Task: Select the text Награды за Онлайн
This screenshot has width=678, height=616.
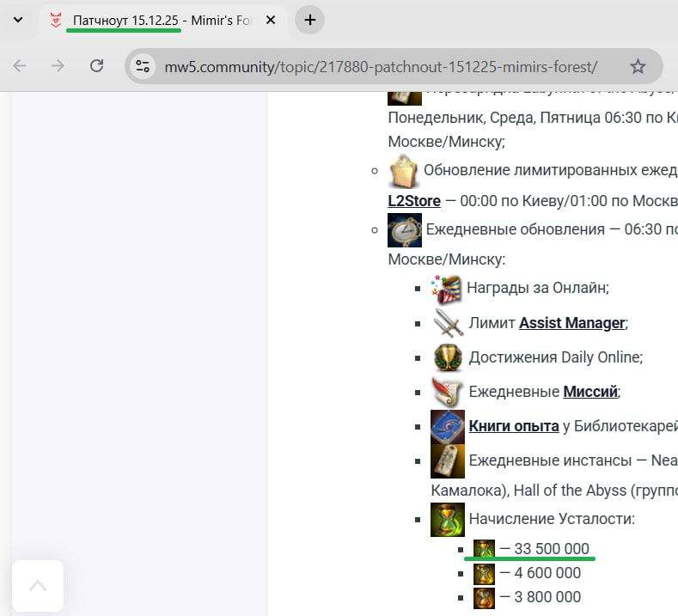Action: tap(537, 288)
